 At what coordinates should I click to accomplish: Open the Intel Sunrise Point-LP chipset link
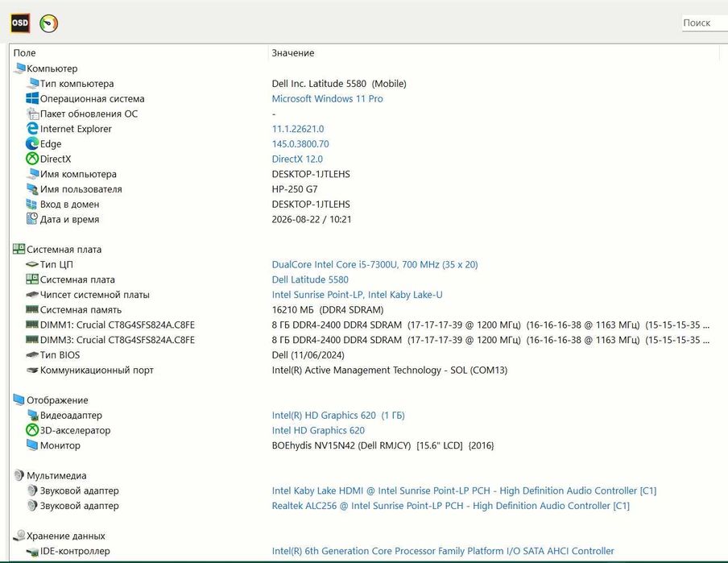point(357,295)
